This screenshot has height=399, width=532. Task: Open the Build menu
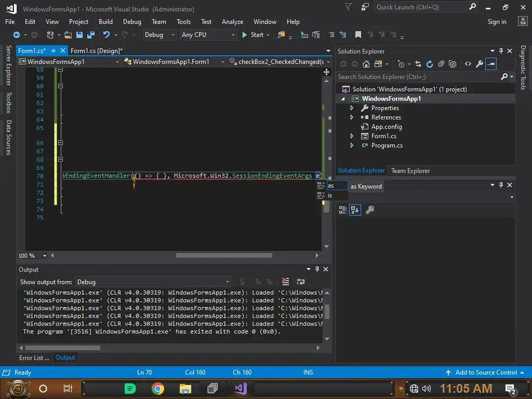pos(105,22)
